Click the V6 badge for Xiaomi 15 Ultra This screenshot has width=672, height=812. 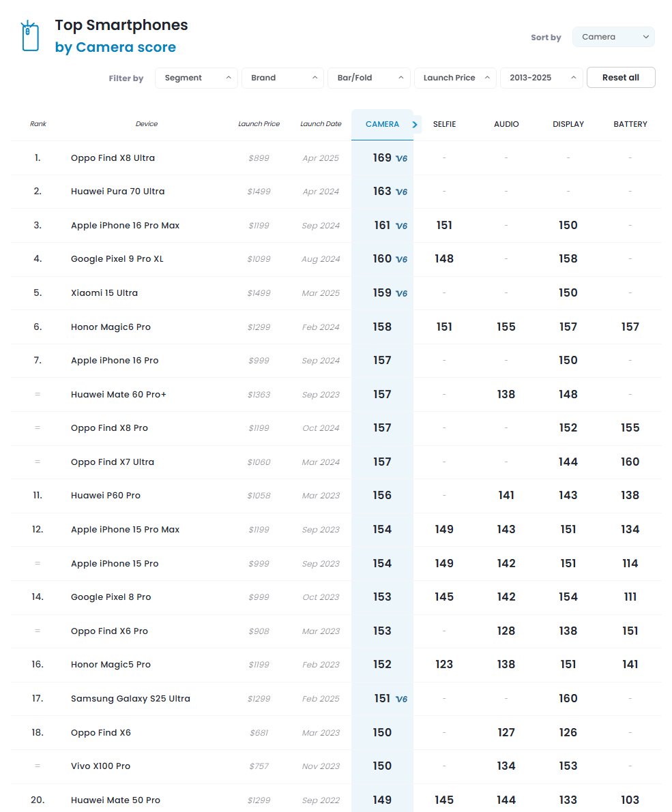coord(402,293)
